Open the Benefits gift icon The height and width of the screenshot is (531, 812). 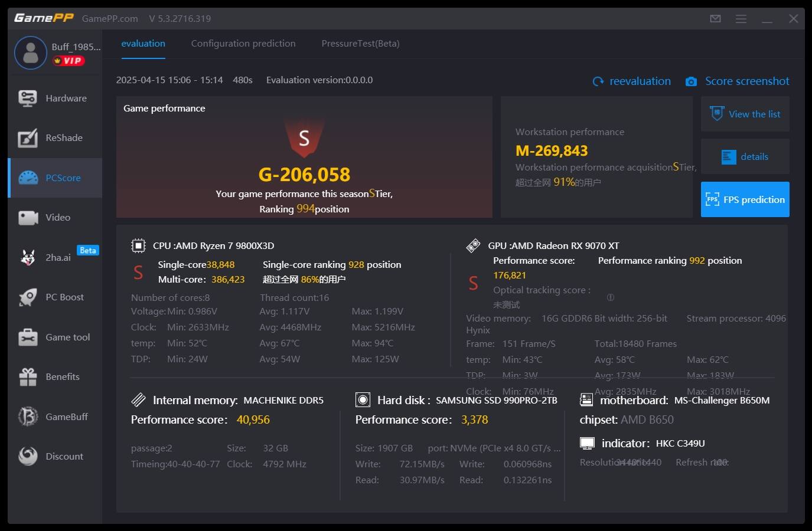click(x=28, y=377)
